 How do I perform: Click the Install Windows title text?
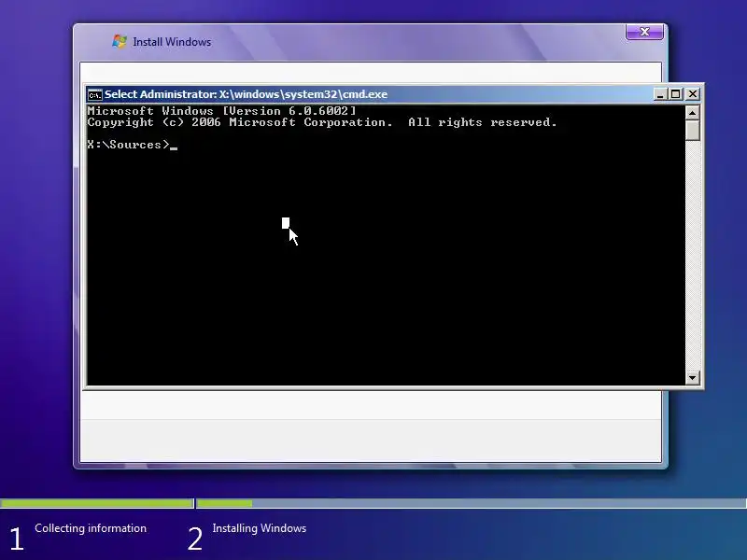(172, 42)
